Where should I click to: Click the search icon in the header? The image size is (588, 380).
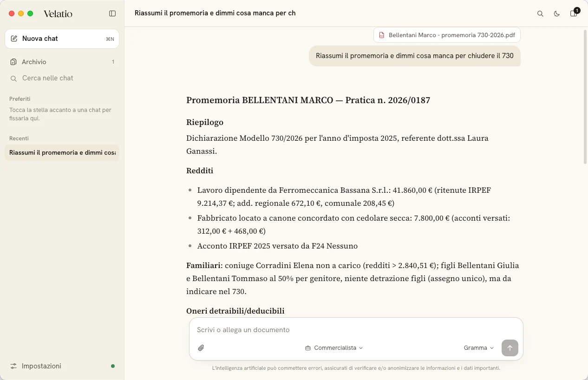(540, 13)
